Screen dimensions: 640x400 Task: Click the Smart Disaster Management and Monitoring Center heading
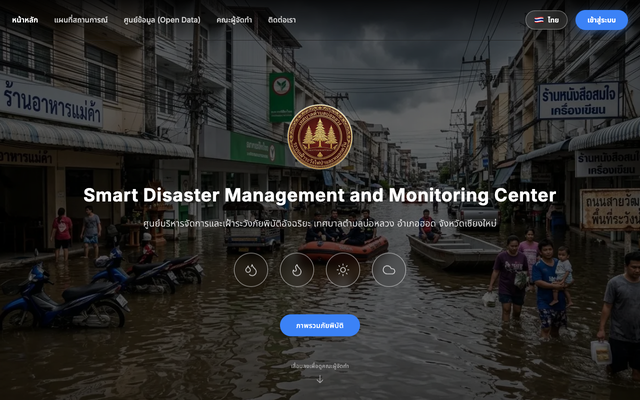(320, 195)
